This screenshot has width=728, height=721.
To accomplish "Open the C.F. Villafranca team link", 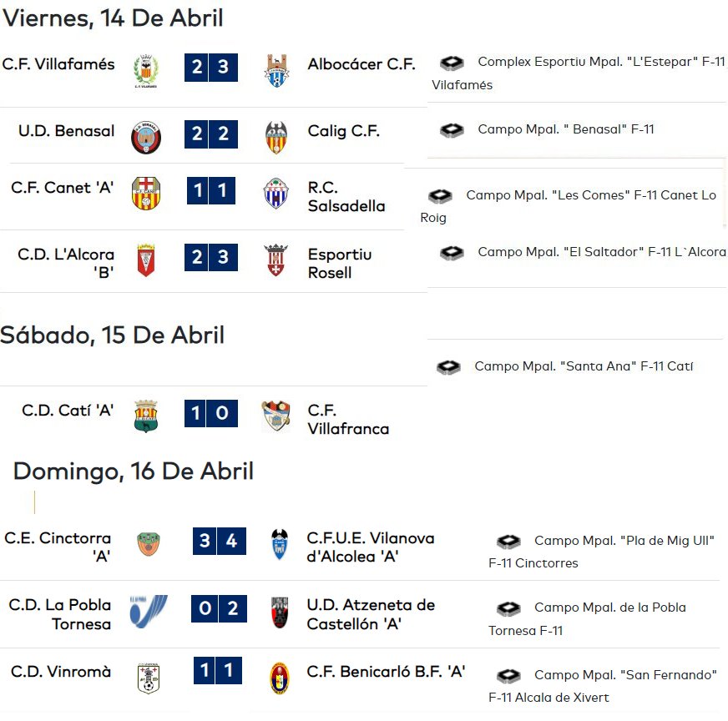I will pyautogui.click(x=349, y=420).
